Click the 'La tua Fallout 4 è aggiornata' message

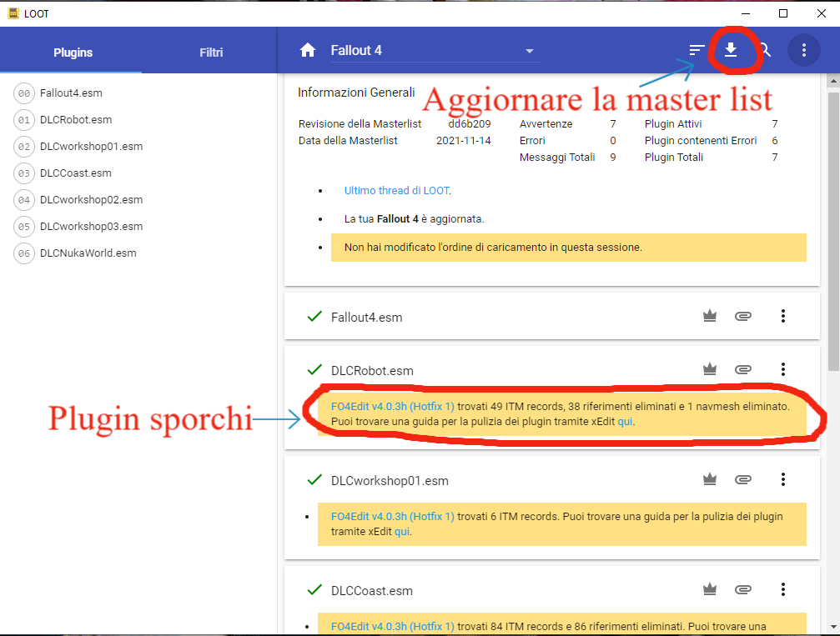point(414,219)
